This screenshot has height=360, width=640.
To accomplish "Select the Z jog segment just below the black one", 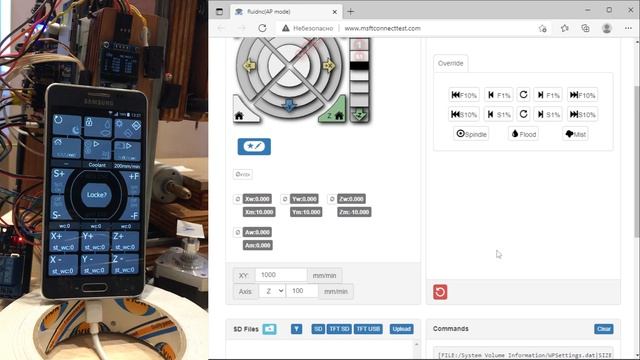I will tap(359, 76).
